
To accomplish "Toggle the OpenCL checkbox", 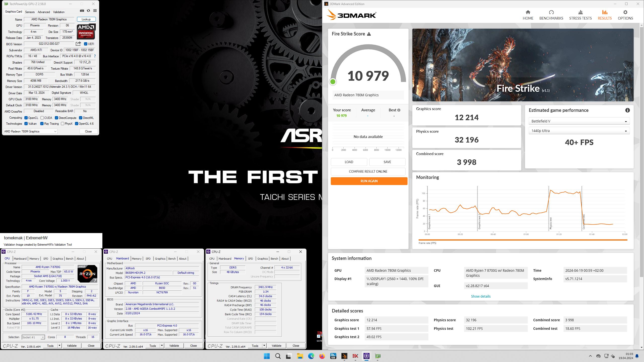I will point(26,118).
